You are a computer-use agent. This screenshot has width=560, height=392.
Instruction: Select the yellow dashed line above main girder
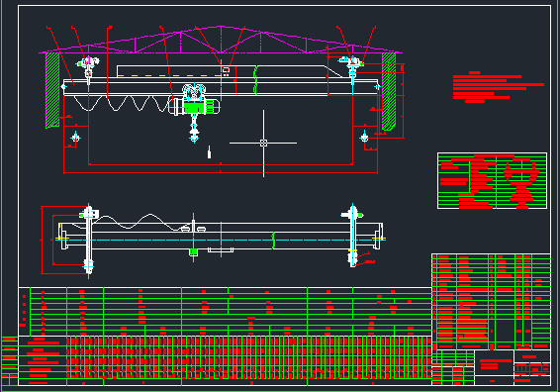click(170, 76)
